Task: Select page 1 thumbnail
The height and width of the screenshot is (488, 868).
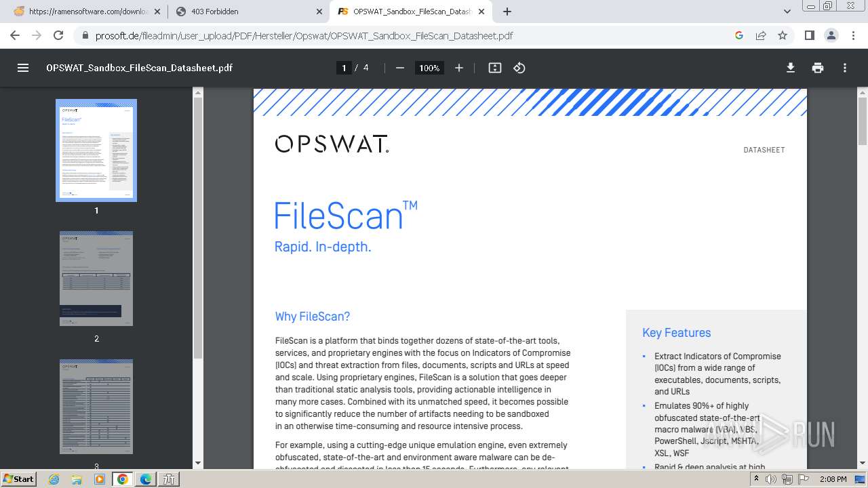Action: (x=96, y=150)
